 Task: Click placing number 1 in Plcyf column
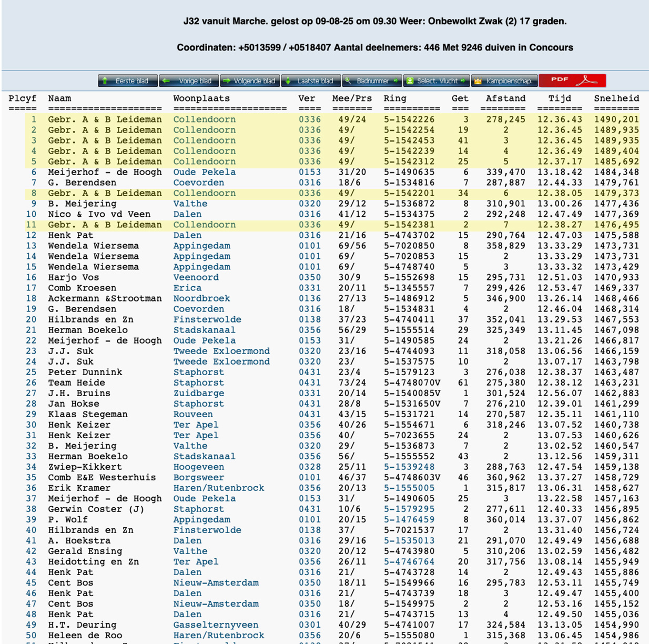point(34,119)
